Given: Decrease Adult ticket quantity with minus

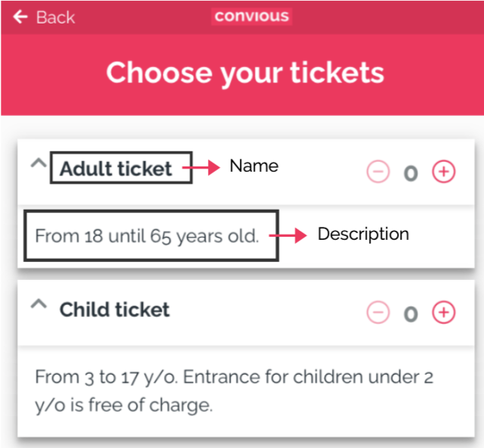Looking at the screenshot, I should [x=377, y=173].
